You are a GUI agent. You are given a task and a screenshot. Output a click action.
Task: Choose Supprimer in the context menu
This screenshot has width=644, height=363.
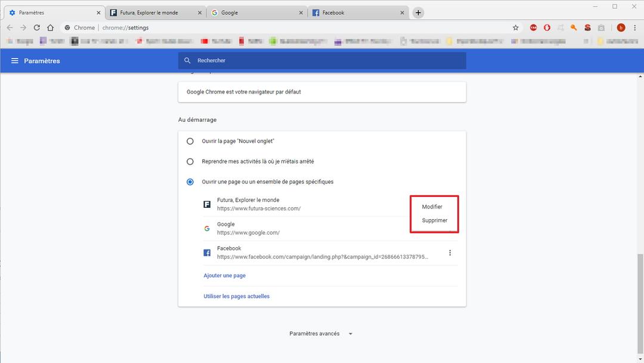435,220
